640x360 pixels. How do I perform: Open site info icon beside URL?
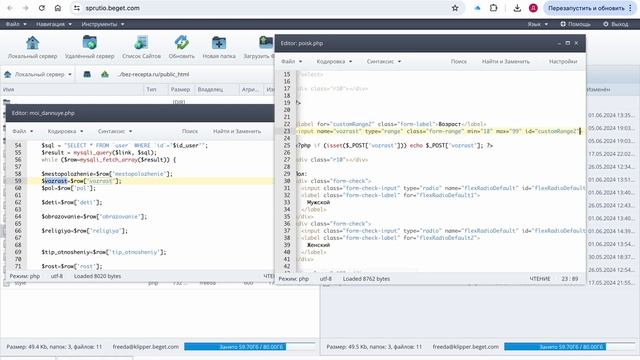[77, 8]
